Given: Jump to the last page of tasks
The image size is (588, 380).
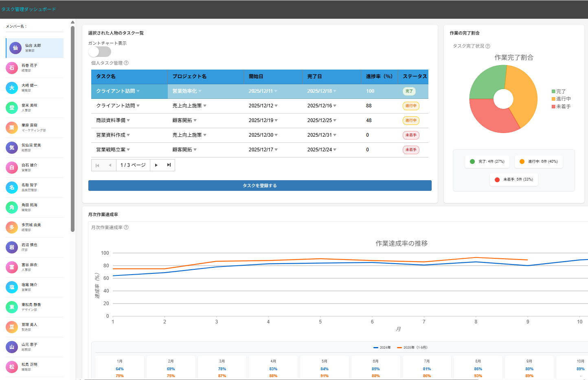Looking at the screenshot, I should tap(169, 165).
